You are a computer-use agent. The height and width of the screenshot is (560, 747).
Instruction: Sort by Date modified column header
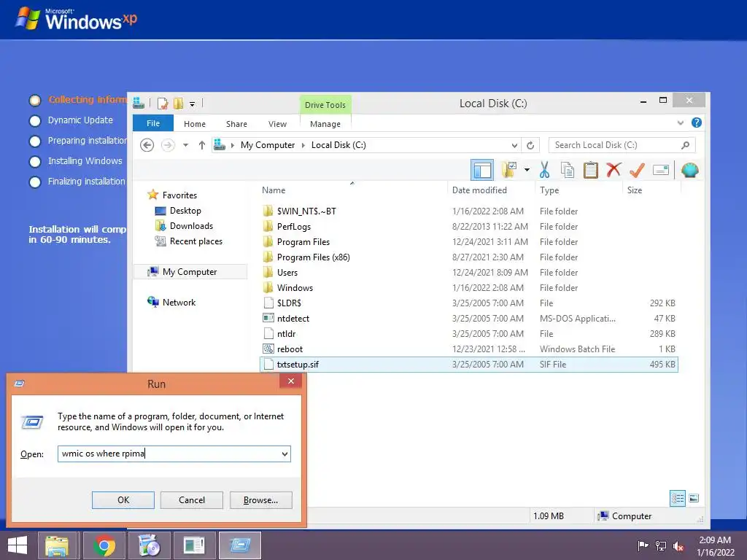(x=479, y=190)
